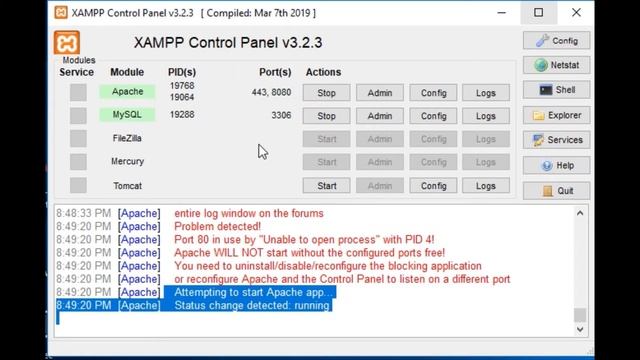Toggle the MySQL service checkbox
The height and width of the screenshot is (360, 640).
[x=78, y=116]
